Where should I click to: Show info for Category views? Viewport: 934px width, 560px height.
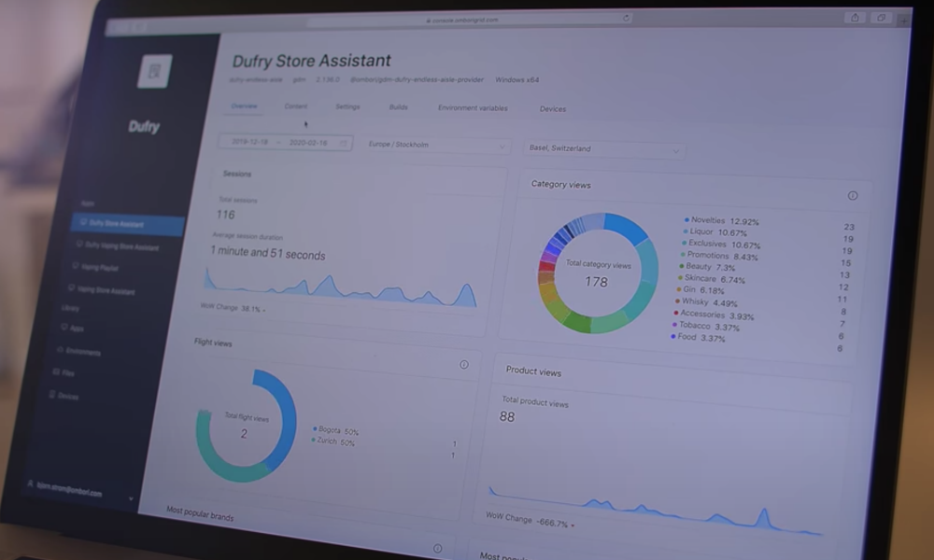click(x=853, y=195)
